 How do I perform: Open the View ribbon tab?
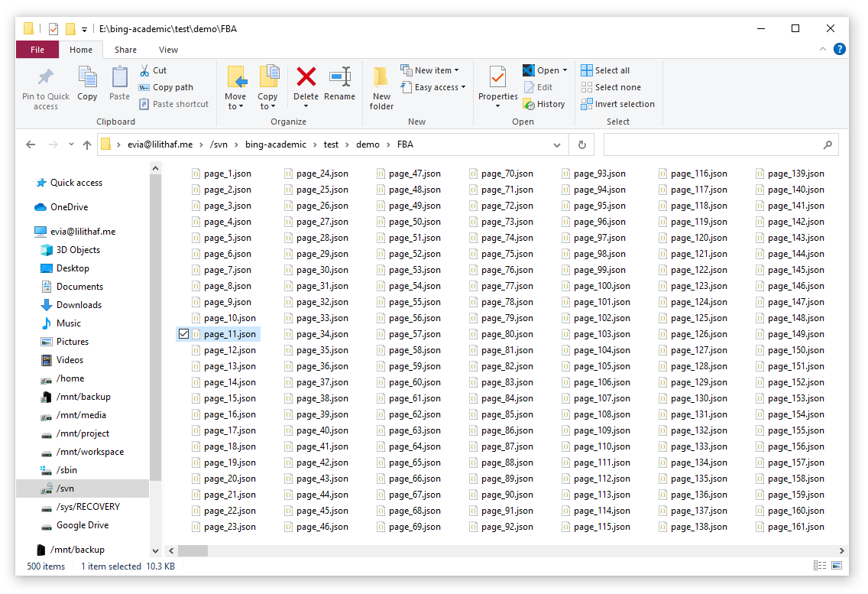tap(168, 50)
